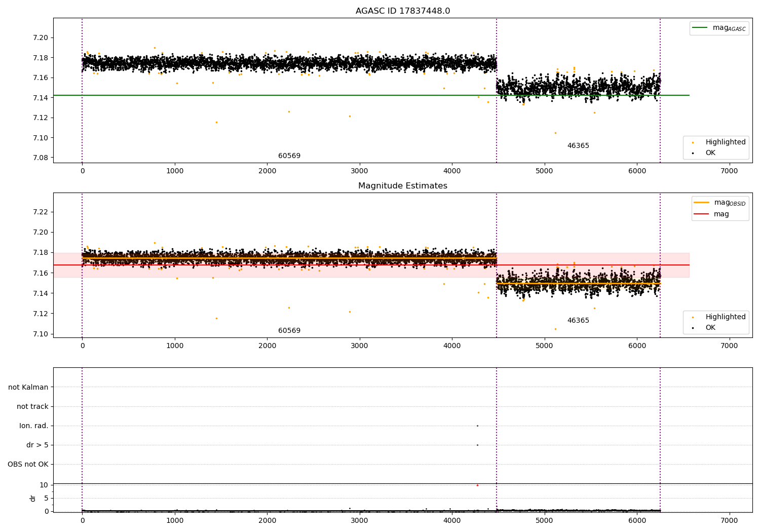Click the '10' tick on dr axis

tap(44, 485)
